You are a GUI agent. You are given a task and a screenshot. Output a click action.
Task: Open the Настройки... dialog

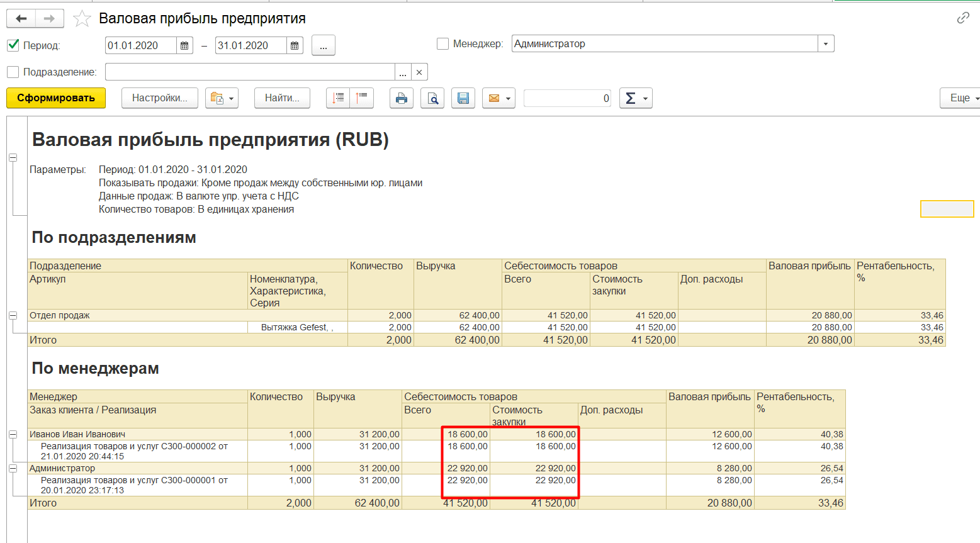159,98
